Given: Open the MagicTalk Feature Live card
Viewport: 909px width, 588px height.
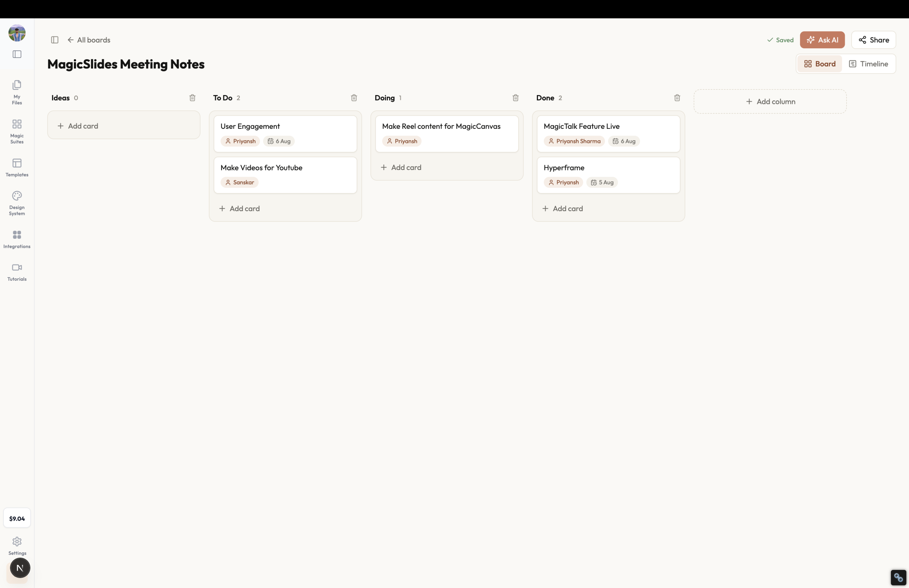Looking at the screenshot, I should (x=608, y=134).
